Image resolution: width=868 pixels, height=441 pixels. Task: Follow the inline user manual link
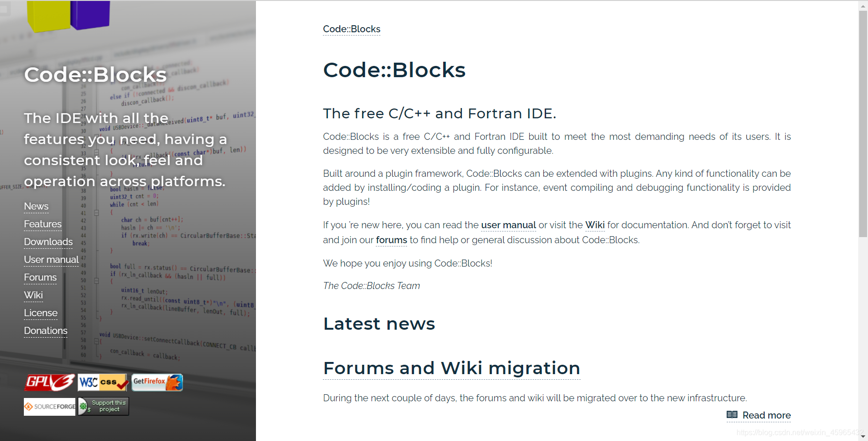508,225
